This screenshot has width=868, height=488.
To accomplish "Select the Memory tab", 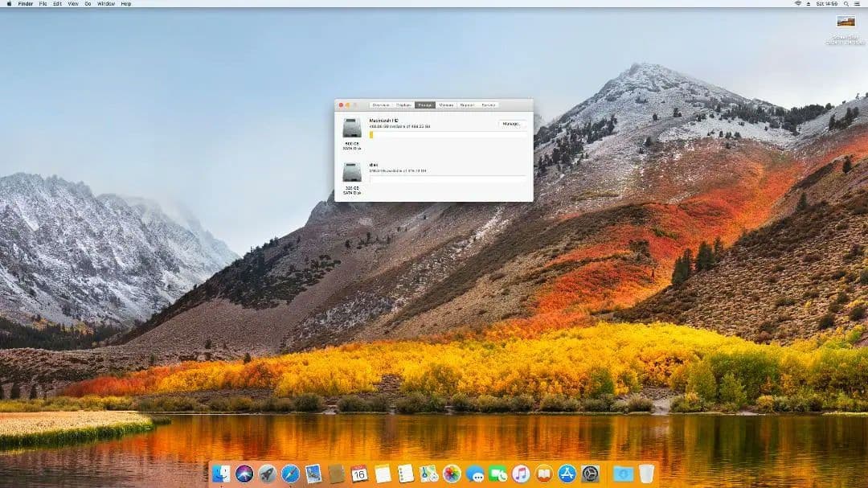I will pyautogui.click(x=446, y=105).
